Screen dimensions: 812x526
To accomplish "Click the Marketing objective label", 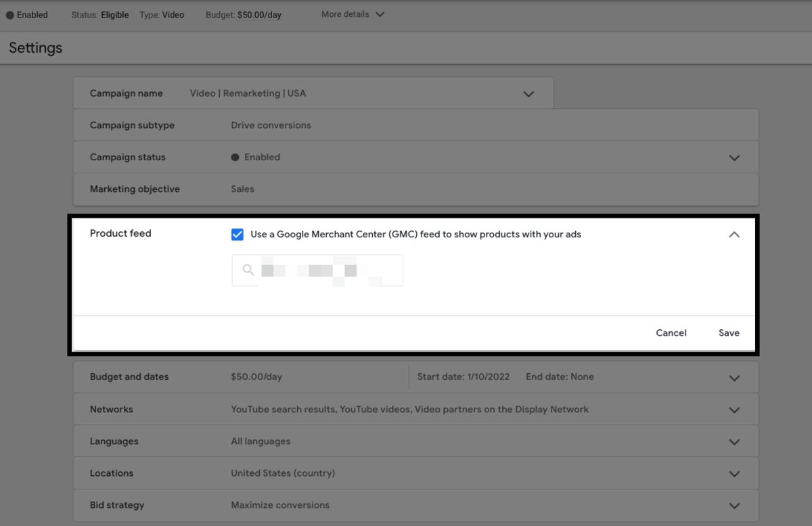I will click(x=135, y=189).
